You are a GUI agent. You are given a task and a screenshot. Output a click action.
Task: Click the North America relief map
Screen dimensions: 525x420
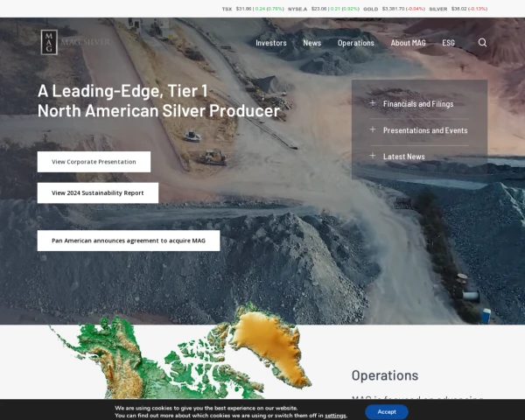click(181, 352)
